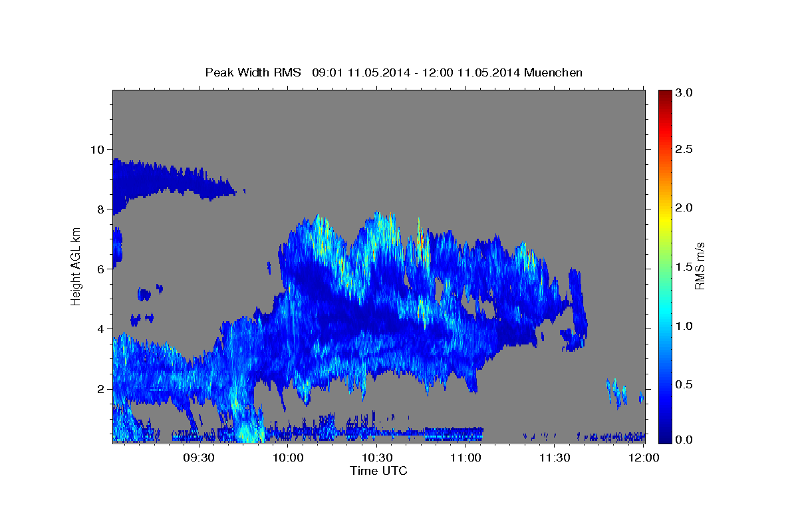Click the 'Time UTC' axis label

[x=378, y=471]
